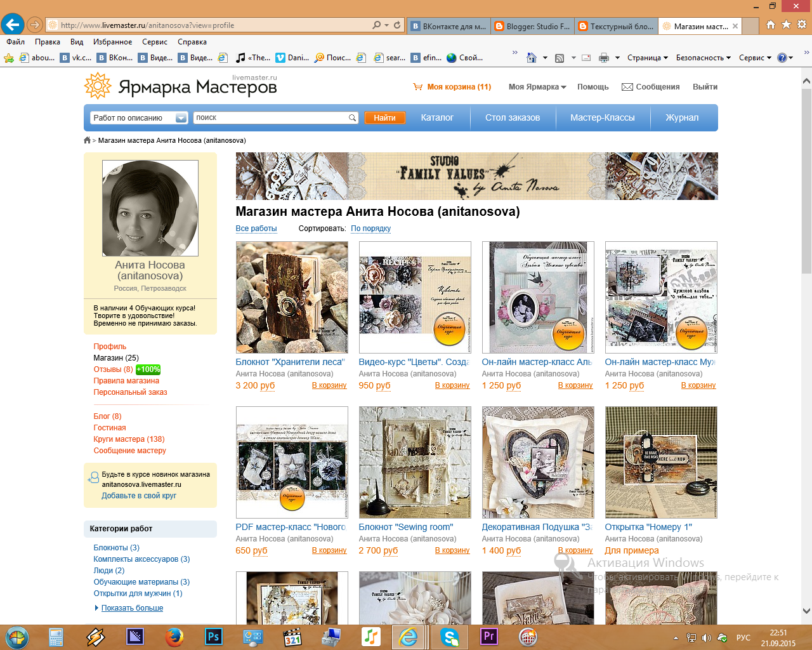Screen dimensions: 812x650
Task: Click the IE help question mark icon
Action: point(782,58)
